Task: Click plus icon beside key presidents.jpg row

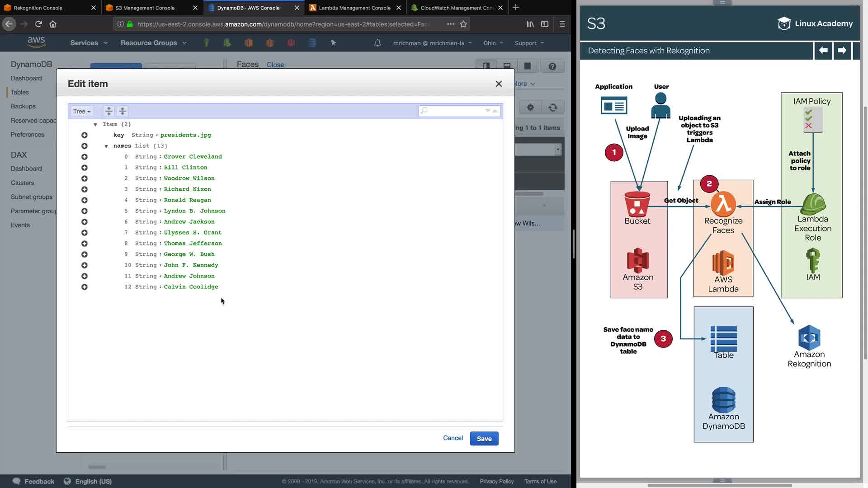Action: click(x=85, y=135)
